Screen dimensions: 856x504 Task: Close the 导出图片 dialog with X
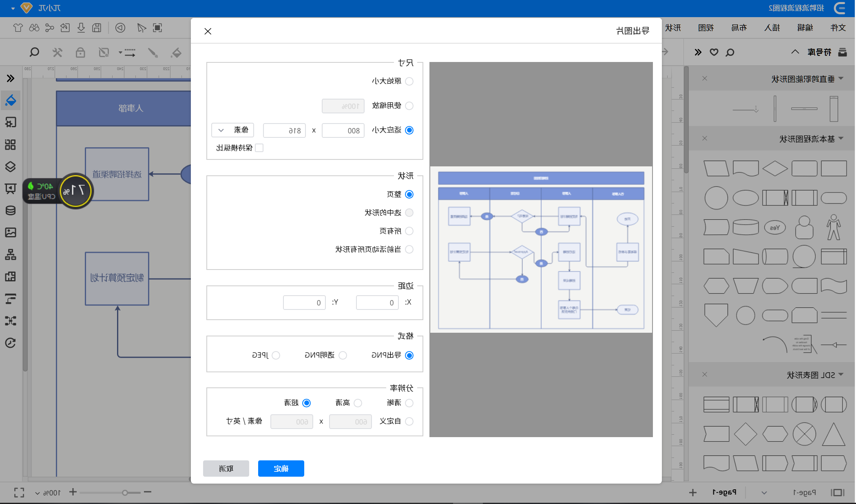pos(208,31)
